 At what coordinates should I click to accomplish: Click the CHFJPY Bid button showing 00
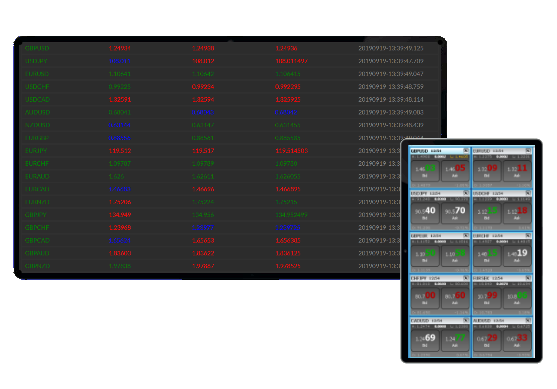pyautogui.click(x=425, y=298)
